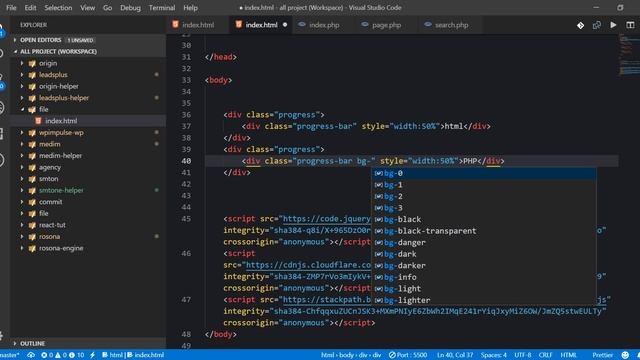Choose bg-black from the autocomplete list
The width and height of the screenshot is (640, 360).
[484, 219]
